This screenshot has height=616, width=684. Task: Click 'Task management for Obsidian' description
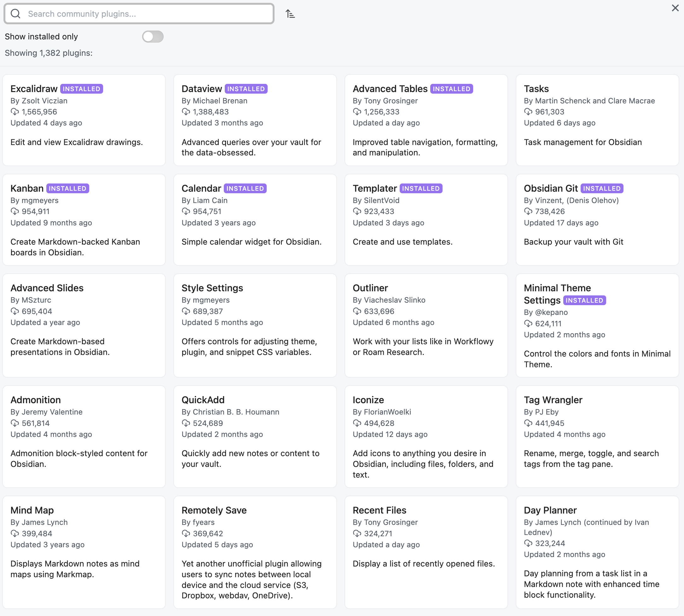tap(583, 142)
